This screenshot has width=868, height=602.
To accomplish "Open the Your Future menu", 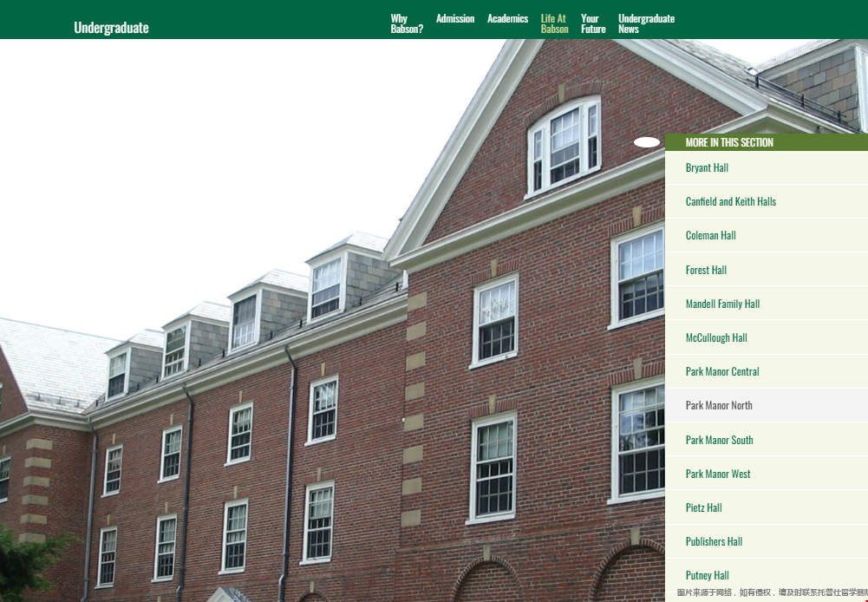I will coord(592,23).
